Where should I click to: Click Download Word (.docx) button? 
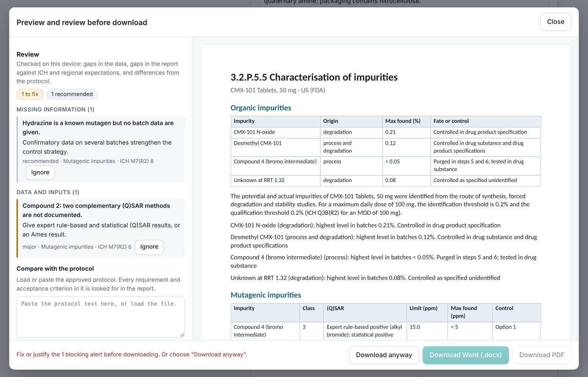pos(465,355)
